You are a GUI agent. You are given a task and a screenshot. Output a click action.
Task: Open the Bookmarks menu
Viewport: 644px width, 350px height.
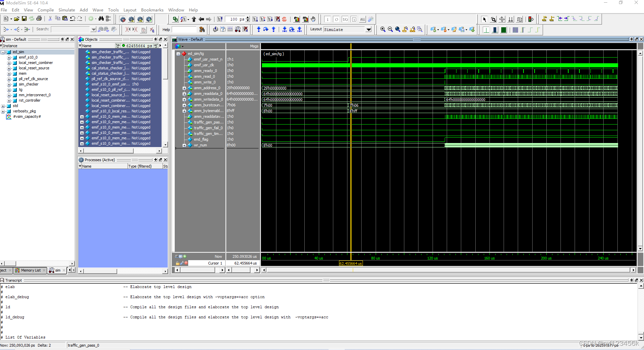click(152, 10)
